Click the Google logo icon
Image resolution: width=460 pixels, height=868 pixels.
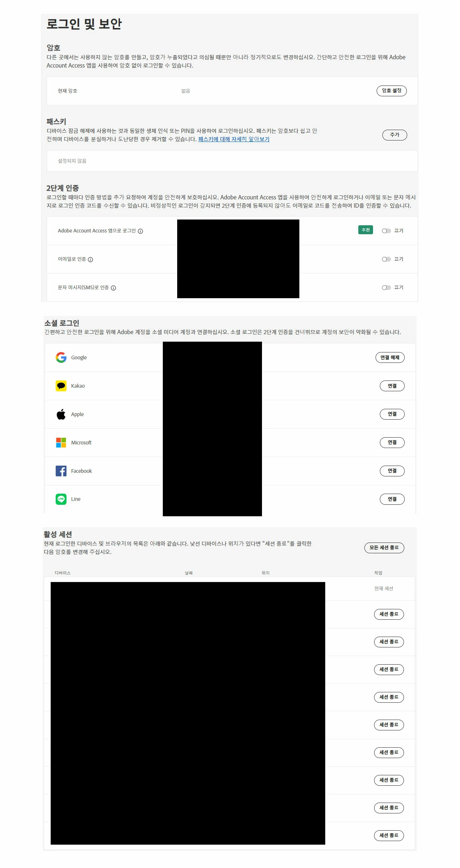tap(61, 357)
